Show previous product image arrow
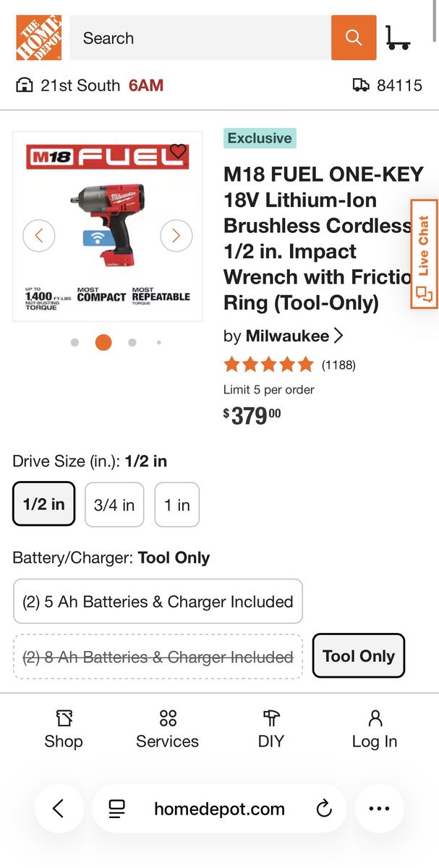Image resolution: width=439 pixels, height=868 pixels. [39, 235]
